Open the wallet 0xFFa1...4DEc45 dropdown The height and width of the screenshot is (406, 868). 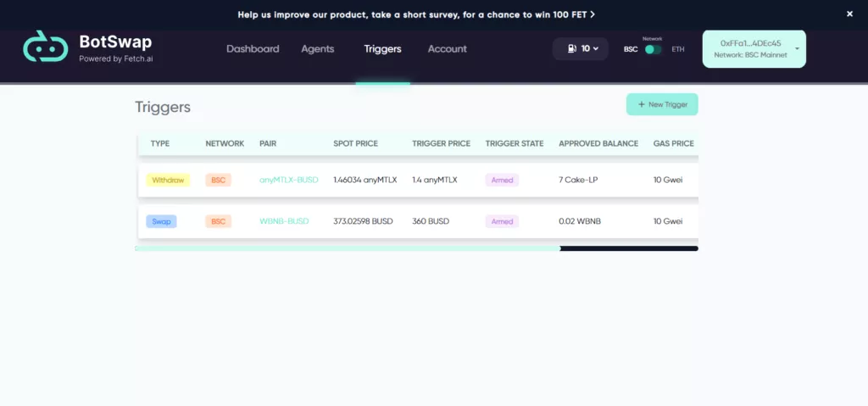click(x=754, y=49)
